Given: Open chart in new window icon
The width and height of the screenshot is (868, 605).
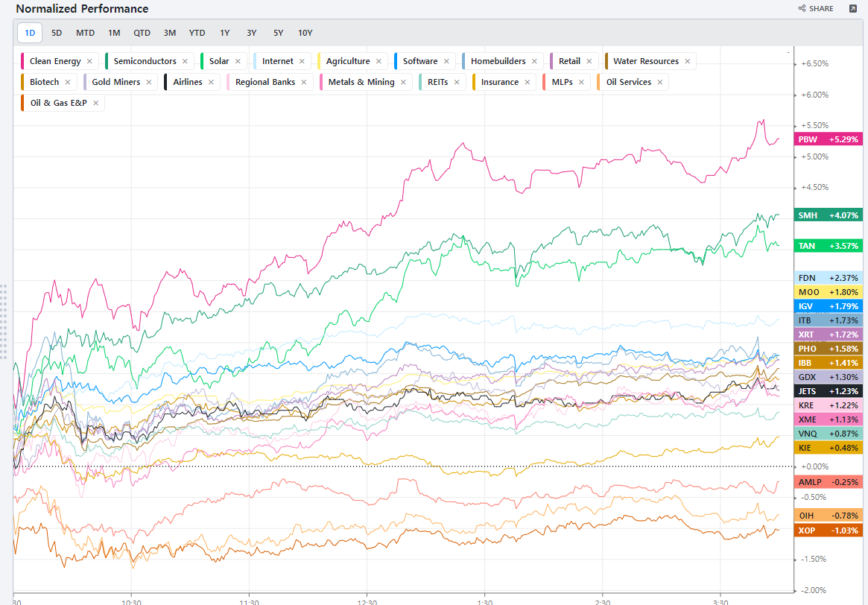Looking at the screenshot, I should (852, 9).
